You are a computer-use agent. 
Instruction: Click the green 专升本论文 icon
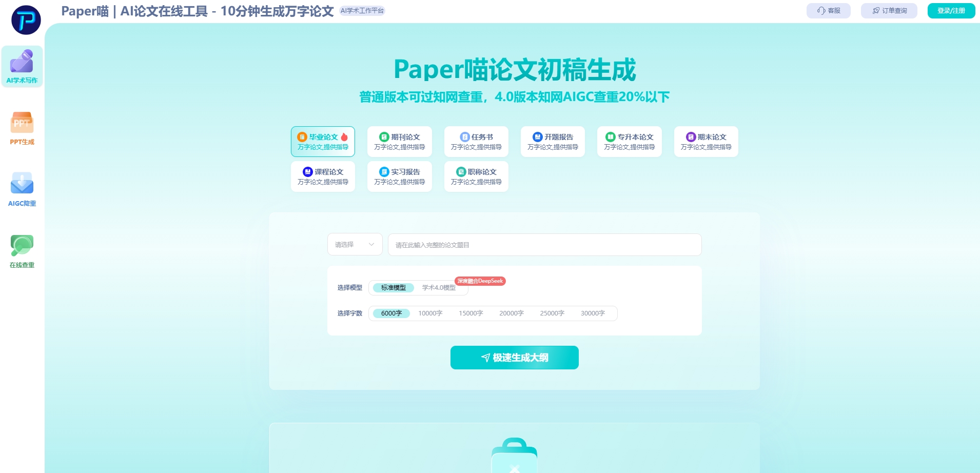pos(611,137)
